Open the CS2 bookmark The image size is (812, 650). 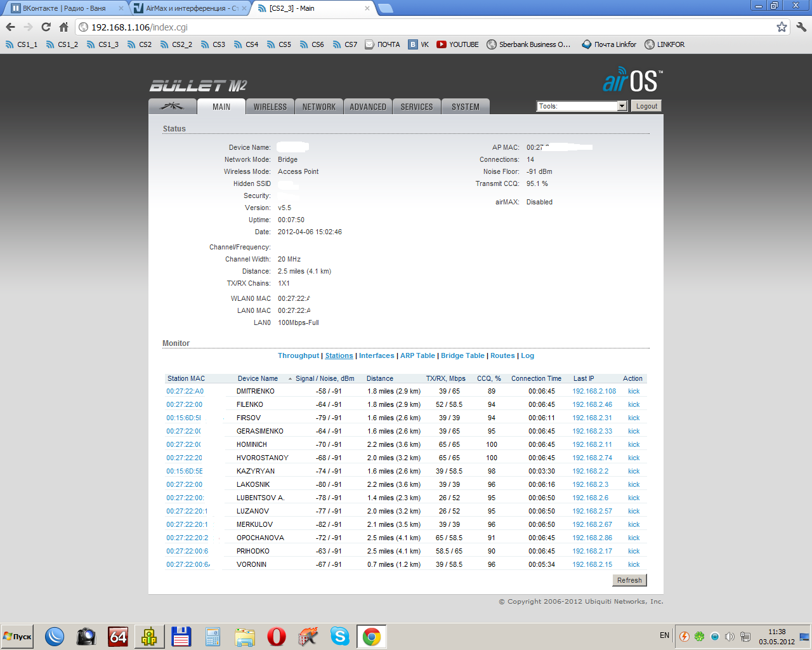[140, 44]
